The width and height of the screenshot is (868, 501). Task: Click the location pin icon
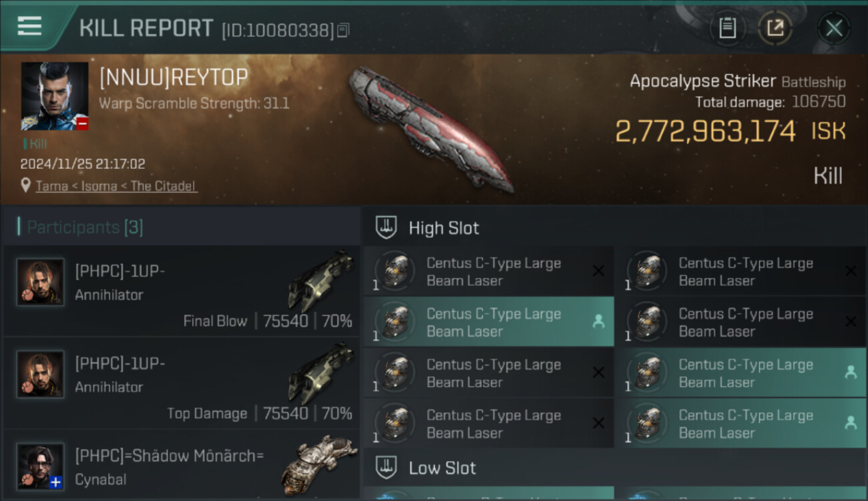pyautogui.click(x=26, y=185)
